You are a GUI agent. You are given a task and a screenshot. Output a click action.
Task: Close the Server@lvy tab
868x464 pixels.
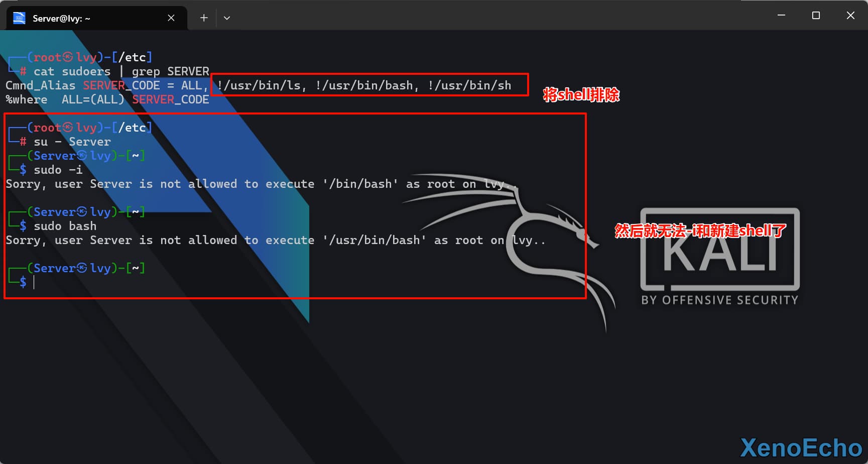[171, 18]
